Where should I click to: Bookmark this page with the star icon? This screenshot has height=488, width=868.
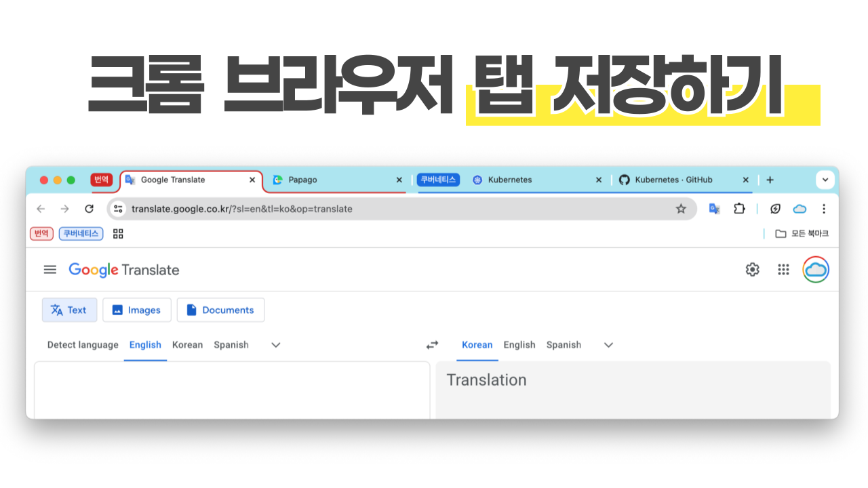coord(681,209)
